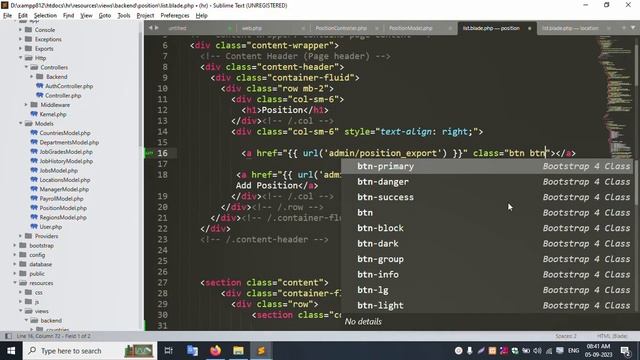Screen dimensions: 640x360
Task: Click the code minimap on right
Action: [615, 98]
